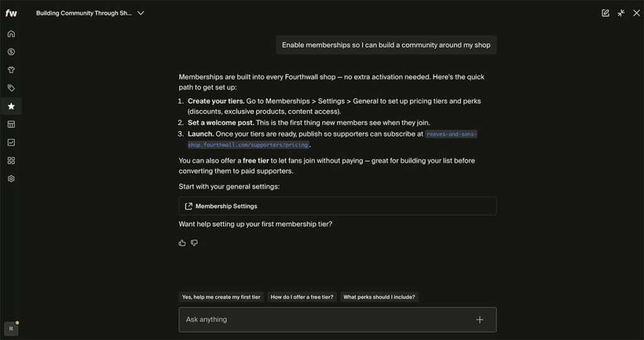
Task: Give thumbs up to the response
Action: tap(182, 243)
